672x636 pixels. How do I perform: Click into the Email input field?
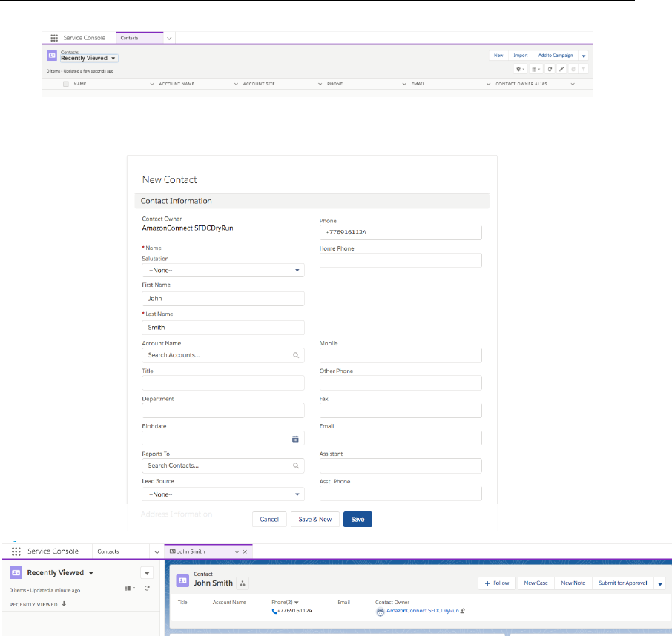pyautogui.click(x=401, y=438)
